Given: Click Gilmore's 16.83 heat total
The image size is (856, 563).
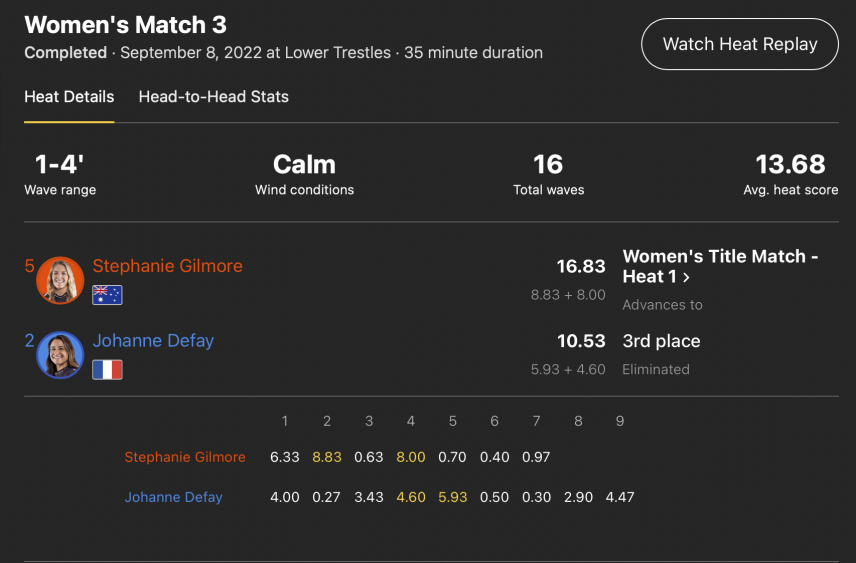Looking at the screenshot, I should click(x=581, y=266).
